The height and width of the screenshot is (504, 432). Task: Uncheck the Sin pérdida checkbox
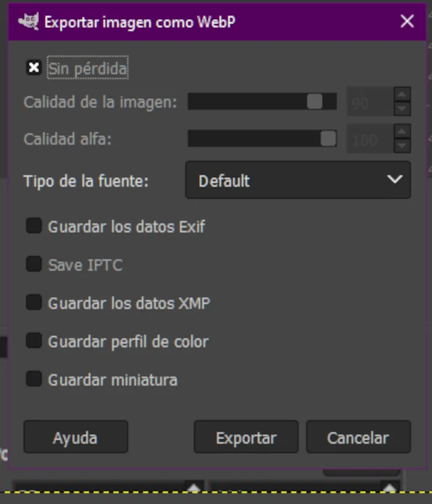(34, 68)
